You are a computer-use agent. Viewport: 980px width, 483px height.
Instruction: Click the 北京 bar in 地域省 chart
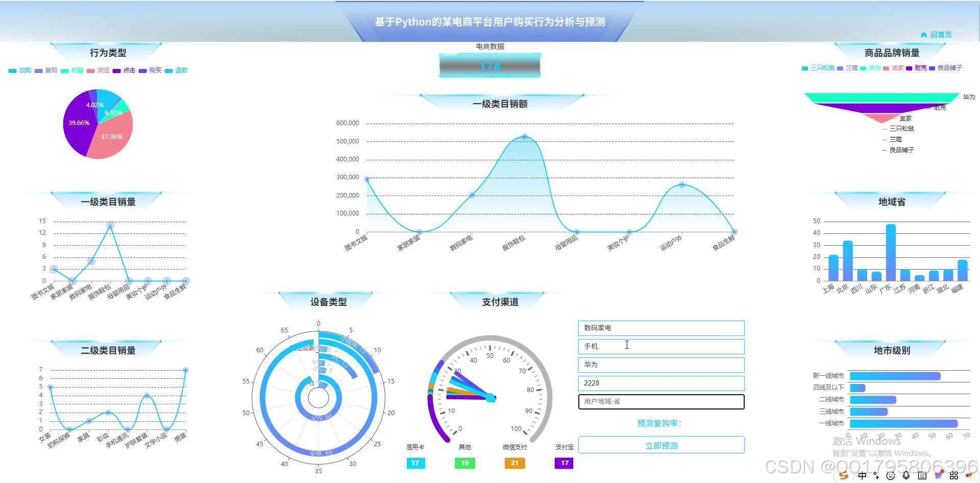(848, 260)
